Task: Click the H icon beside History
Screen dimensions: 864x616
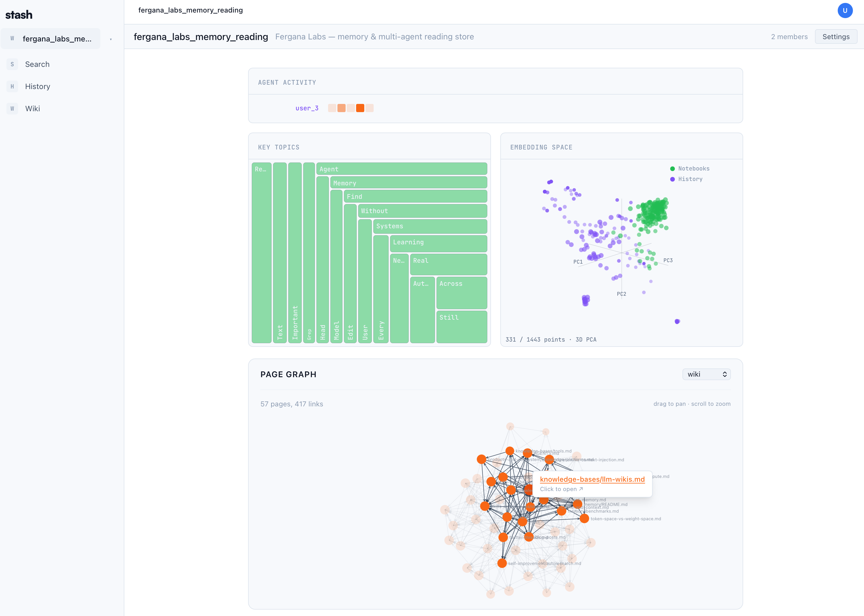Action: [x=12, y=86]
